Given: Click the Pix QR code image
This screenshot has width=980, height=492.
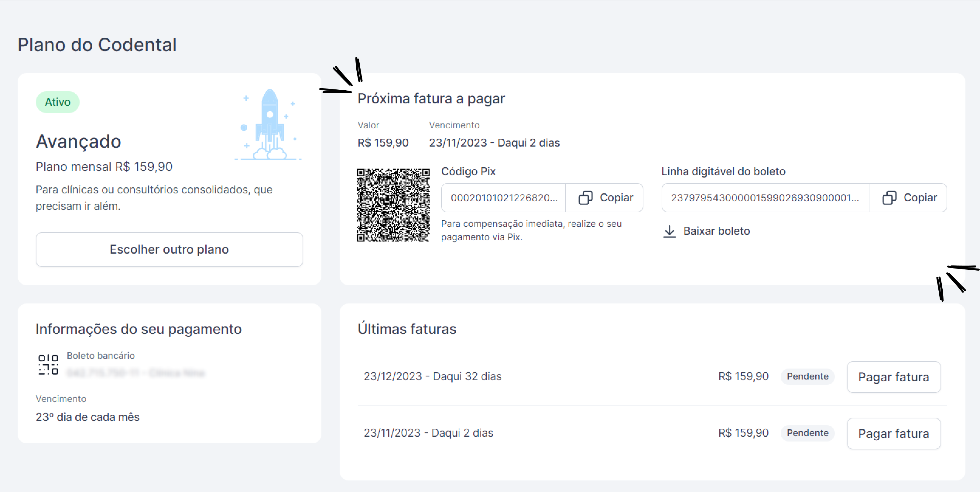Looking at the screenshot, I should tap(393, 205).
